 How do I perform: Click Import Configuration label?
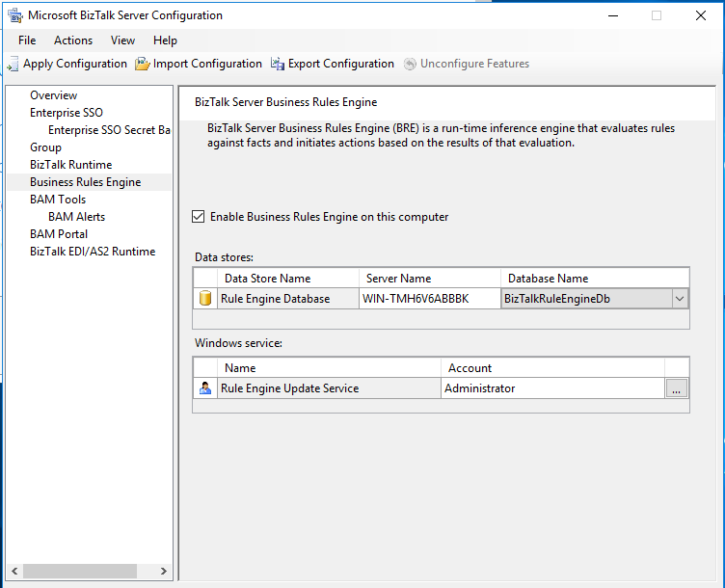coord(207,64)
